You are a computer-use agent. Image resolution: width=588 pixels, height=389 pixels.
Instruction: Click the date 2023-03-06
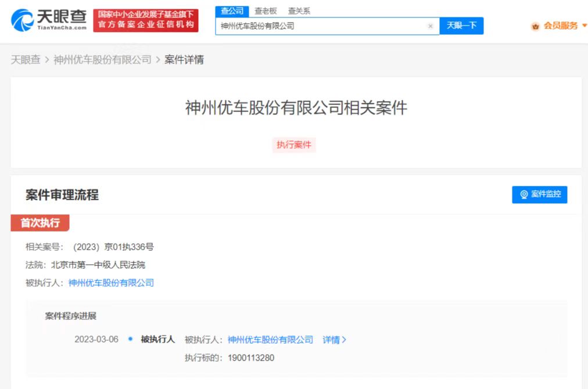(x=96, y=340)
